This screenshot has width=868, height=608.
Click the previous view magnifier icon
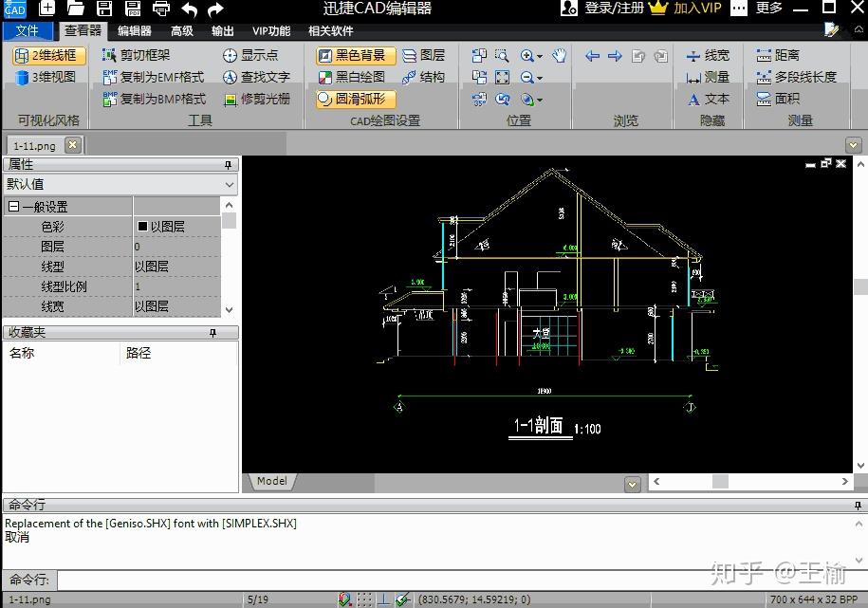click(502, 99)
